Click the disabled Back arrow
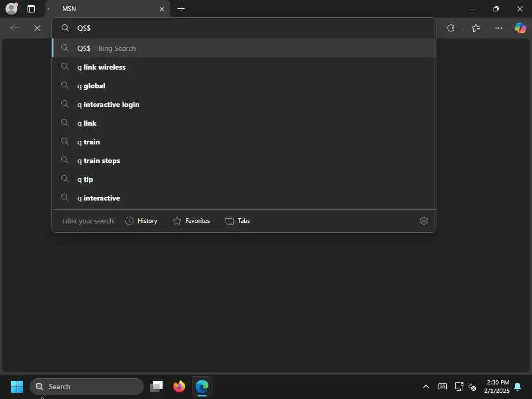Viewport: 532px width, 399px height. (x=15, y=28)
